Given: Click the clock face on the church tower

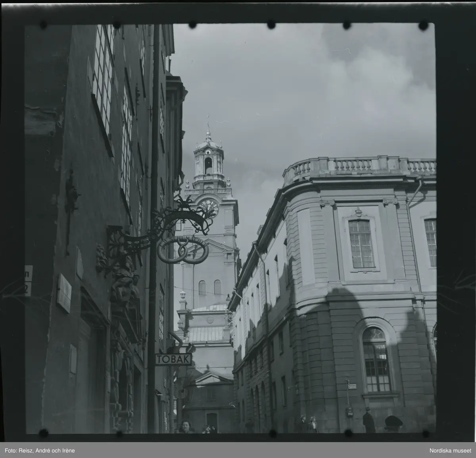Looking at the screenshot, I should (209, 208).
